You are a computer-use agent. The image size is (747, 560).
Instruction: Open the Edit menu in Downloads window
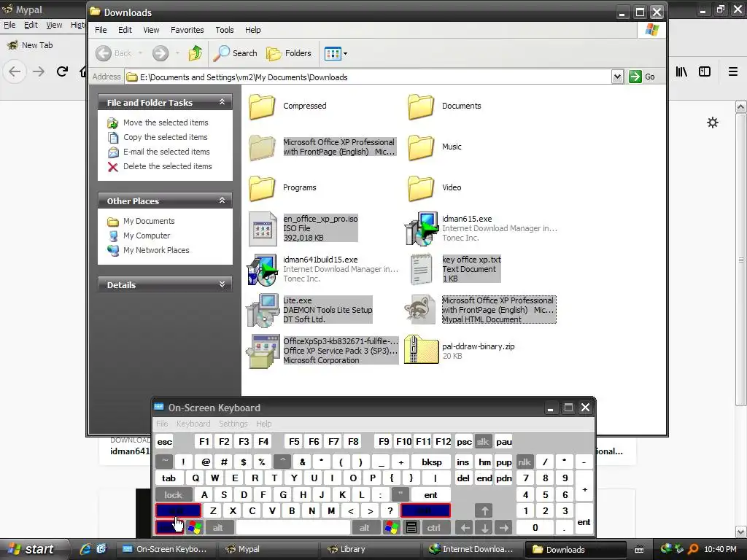(125, 30)
